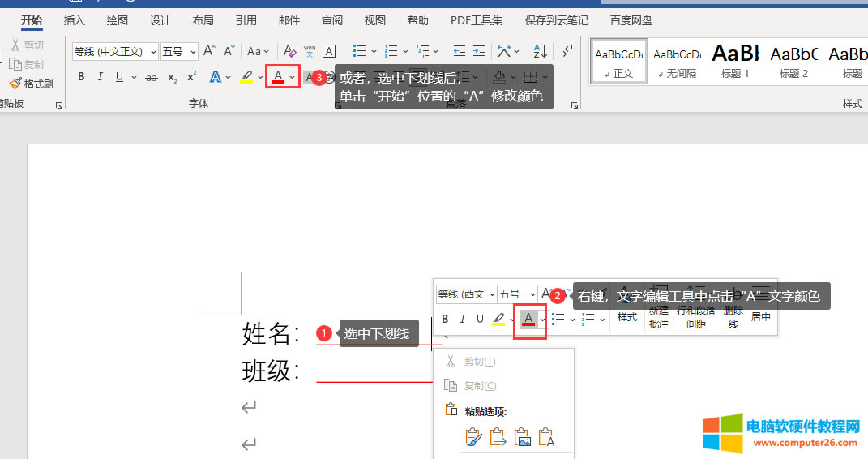
Task: Switch to the 插入 ribbon tab
Action: [x=75, y=20]
